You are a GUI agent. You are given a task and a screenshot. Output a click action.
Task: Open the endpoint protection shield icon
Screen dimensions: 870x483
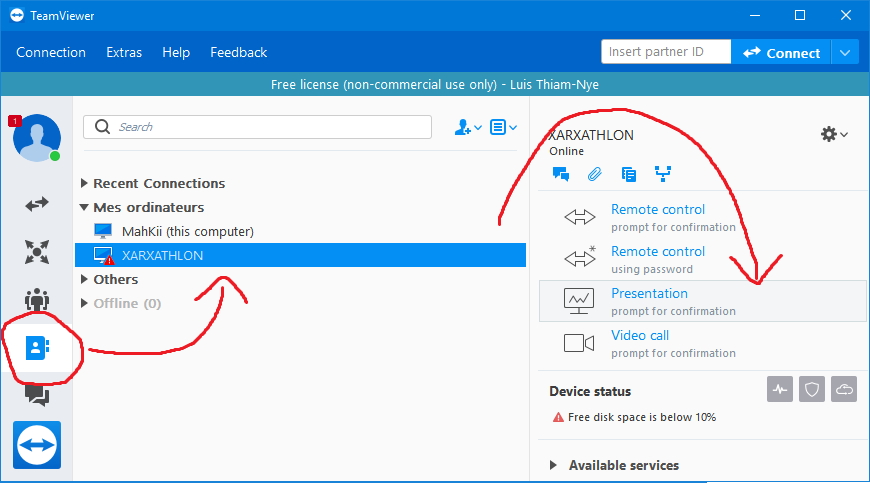pos(812,389)
